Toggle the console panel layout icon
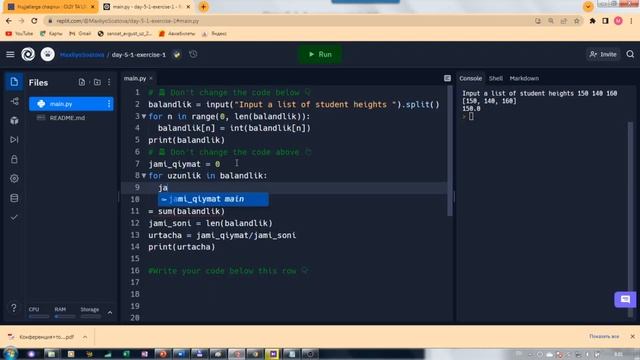The image size is (640, 360). [447, 78]
